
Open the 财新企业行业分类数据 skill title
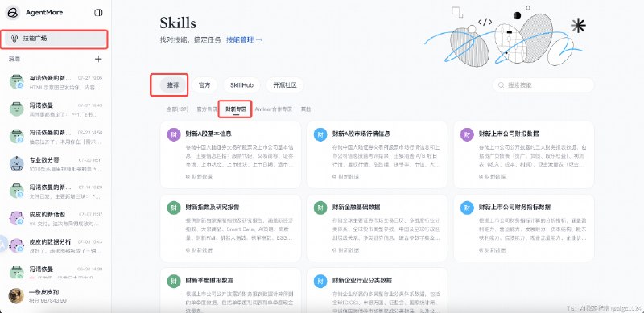click(362, 281)
